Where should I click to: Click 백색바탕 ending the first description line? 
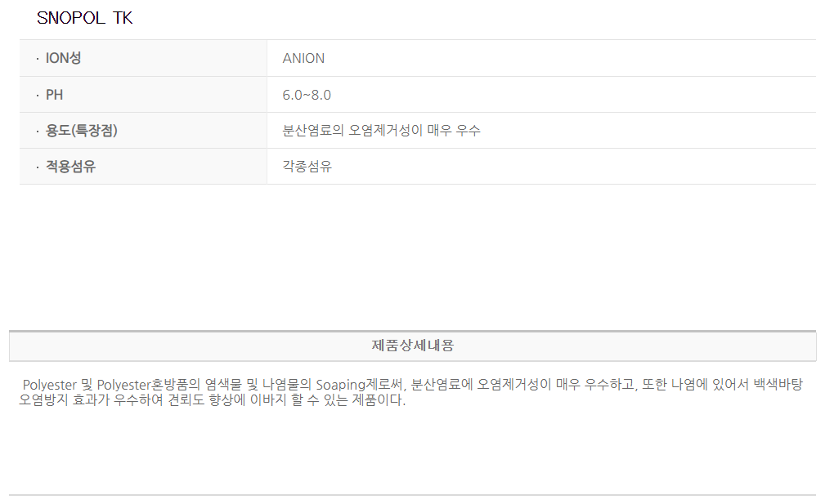click(x=778, y=385)
